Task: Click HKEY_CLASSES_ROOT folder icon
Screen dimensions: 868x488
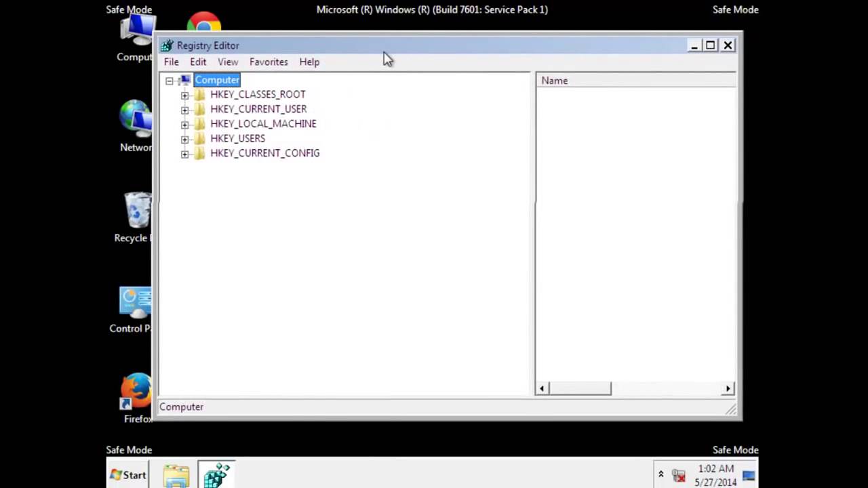Action: 199,95
